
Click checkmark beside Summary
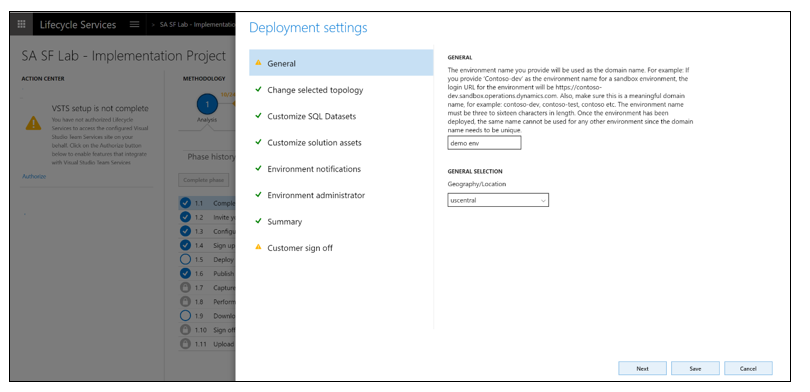tap(258, 221)
